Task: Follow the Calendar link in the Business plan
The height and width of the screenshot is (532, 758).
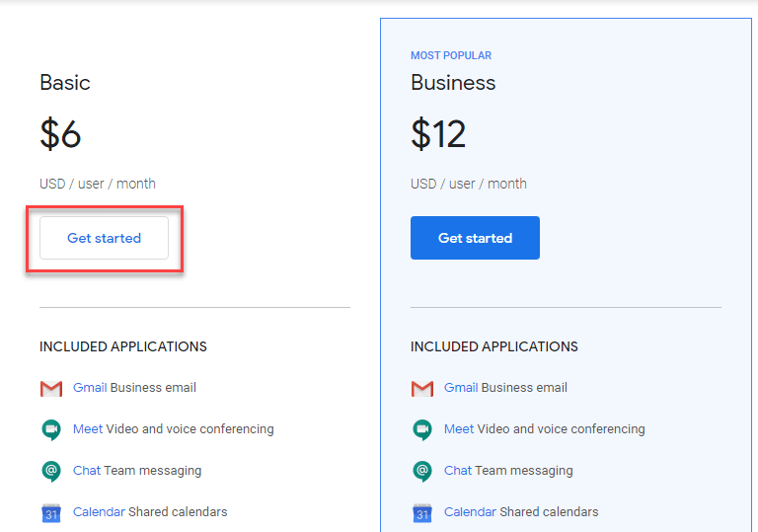Action: 470,512
